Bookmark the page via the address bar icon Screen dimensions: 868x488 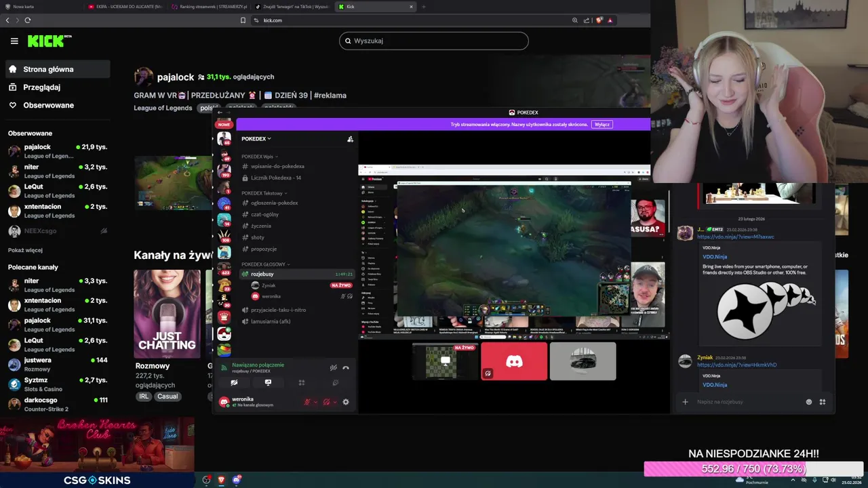[243, 20]
